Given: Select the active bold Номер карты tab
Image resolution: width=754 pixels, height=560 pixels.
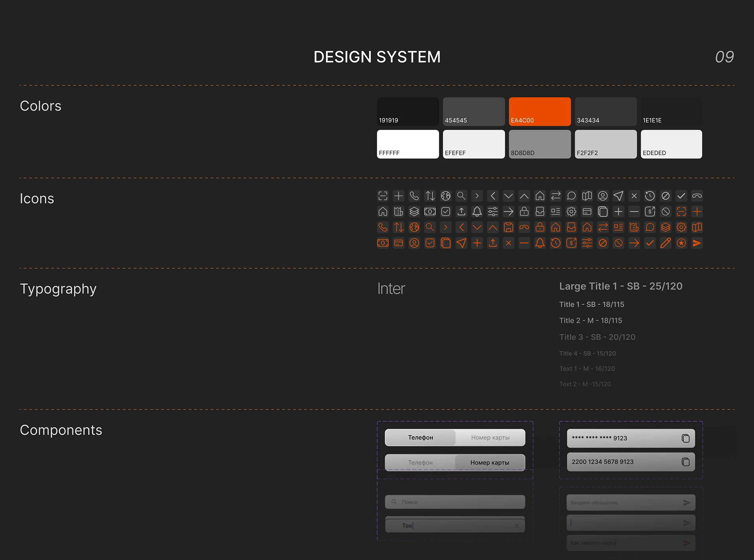Looking at the screenshot, I should pos(490,463).
